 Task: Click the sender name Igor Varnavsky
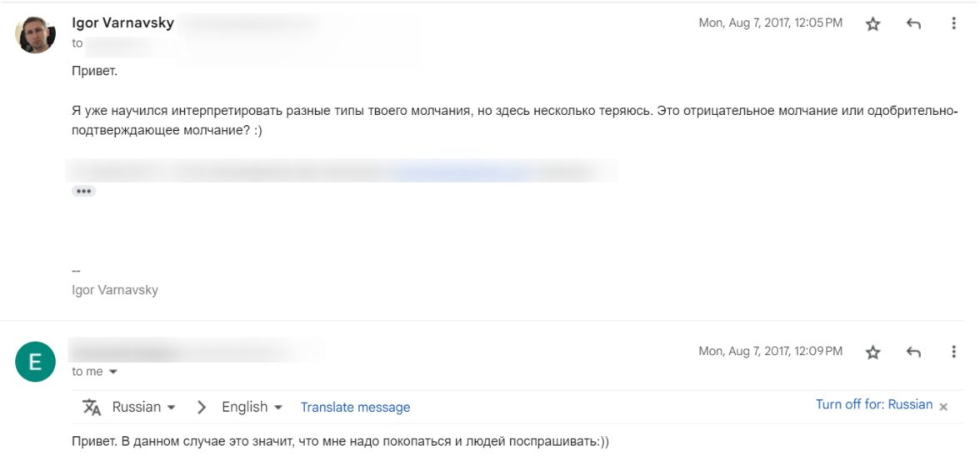pos(123,23)
